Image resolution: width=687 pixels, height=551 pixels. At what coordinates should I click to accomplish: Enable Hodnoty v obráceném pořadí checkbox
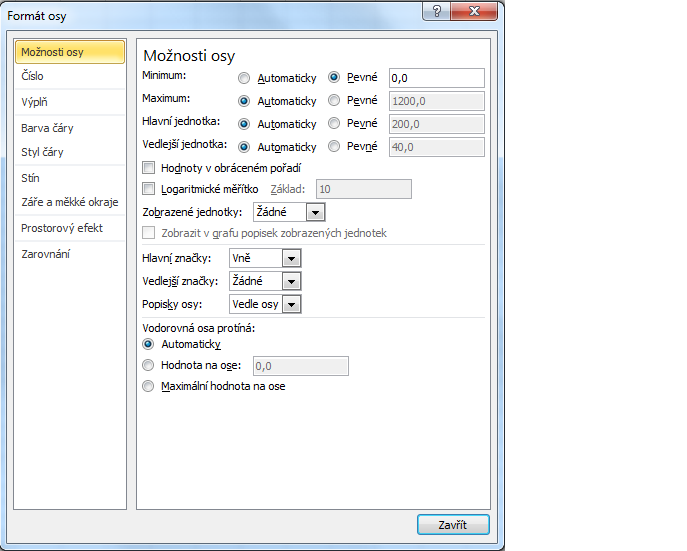pyautogui.click(x=150, y=168)
